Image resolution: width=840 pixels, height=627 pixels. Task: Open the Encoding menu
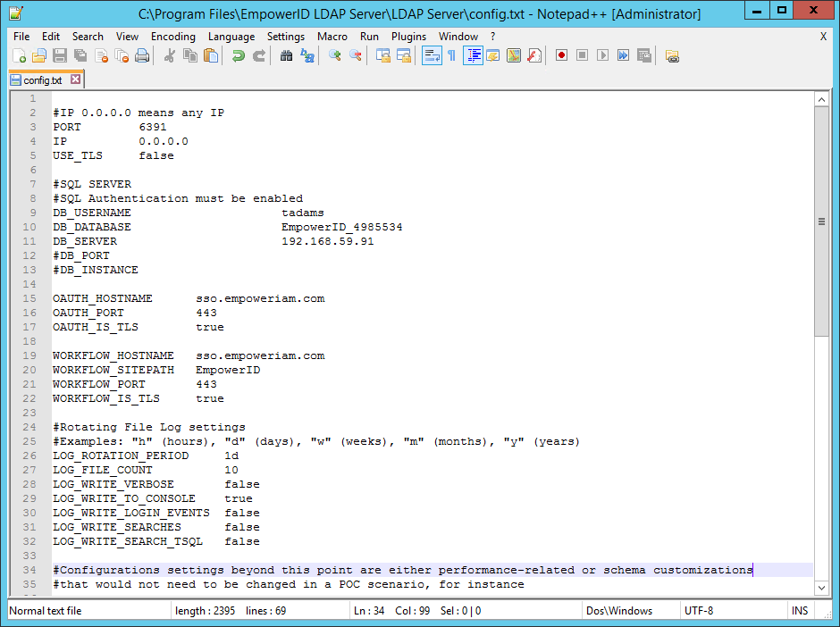click(x=172, y=37)
